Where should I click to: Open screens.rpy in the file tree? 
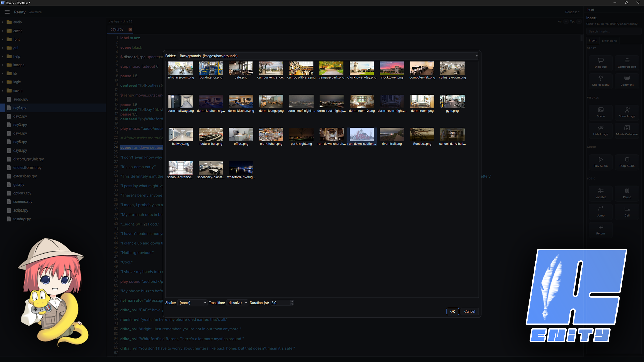click(x=23, y=202)
